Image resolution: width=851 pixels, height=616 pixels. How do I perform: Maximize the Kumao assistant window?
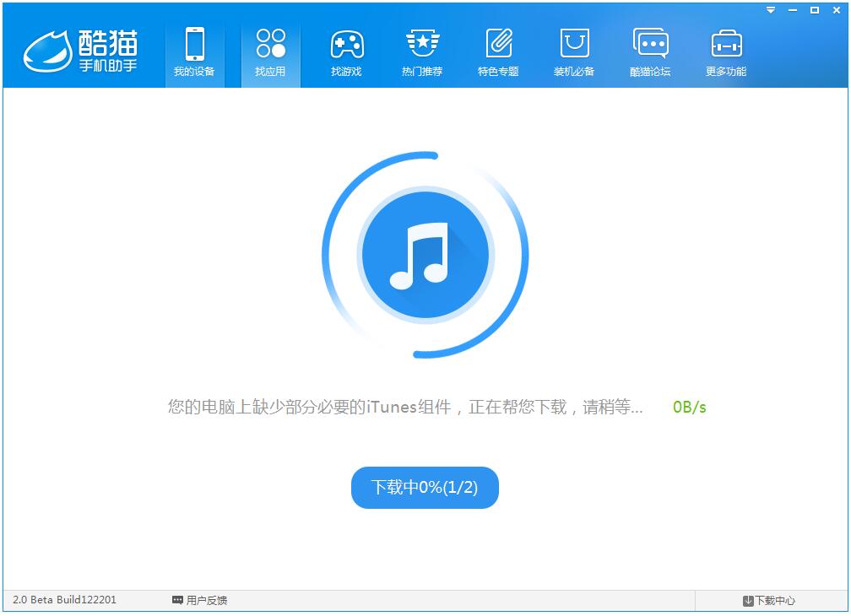815,10
